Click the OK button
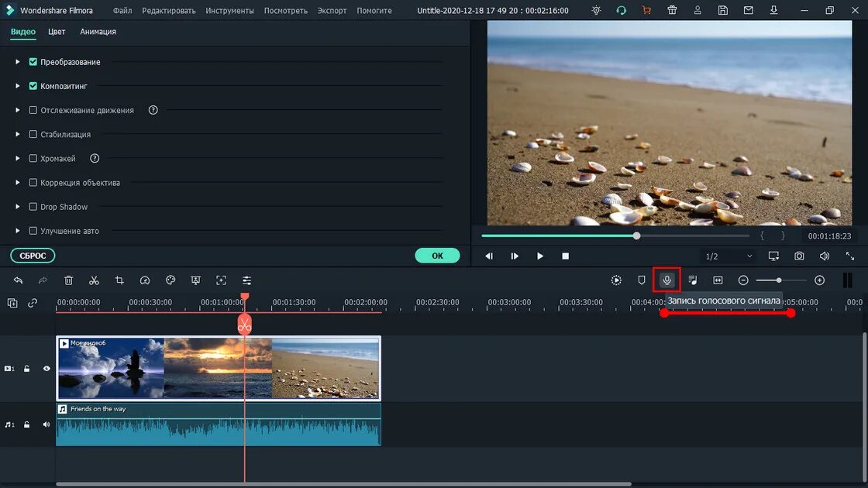Screen dimensions: 868x488 (x=437, y=254)
